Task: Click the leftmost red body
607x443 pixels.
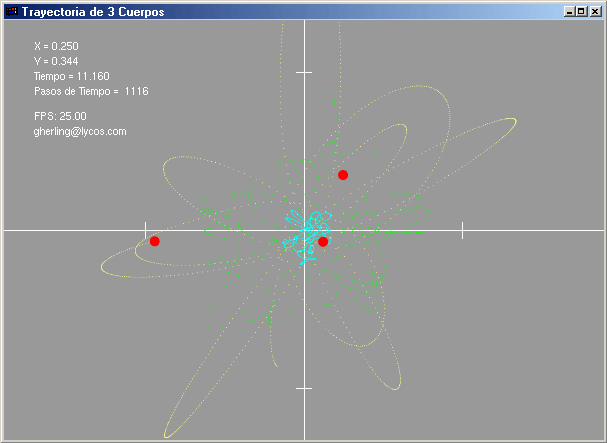Action: (155, 241)
